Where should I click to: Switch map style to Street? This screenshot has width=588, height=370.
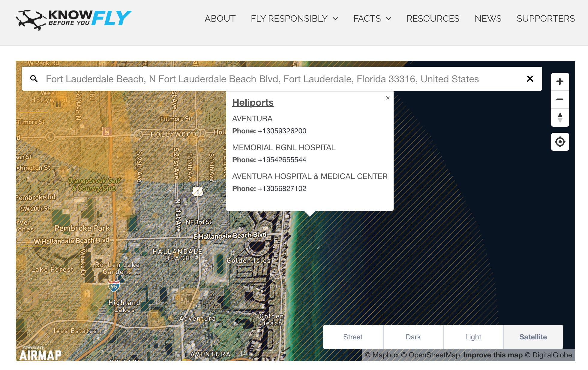point(353,337)
